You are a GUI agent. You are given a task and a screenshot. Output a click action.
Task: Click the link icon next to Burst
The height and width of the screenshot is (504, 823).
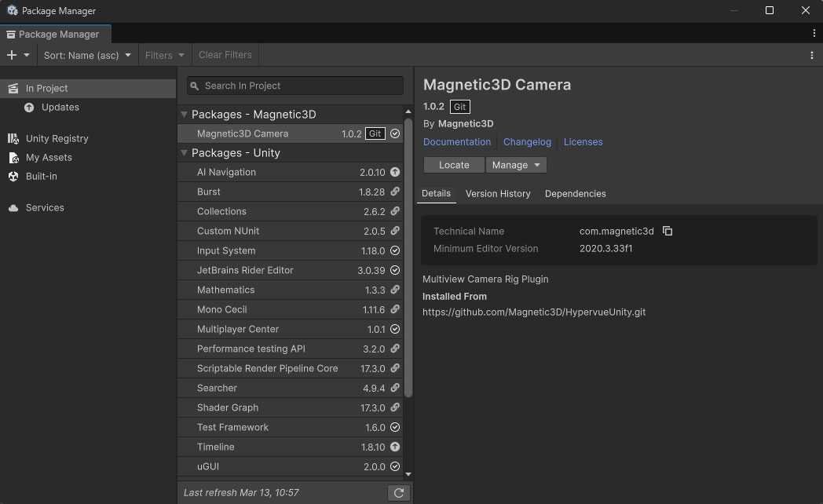coord(395,192)
